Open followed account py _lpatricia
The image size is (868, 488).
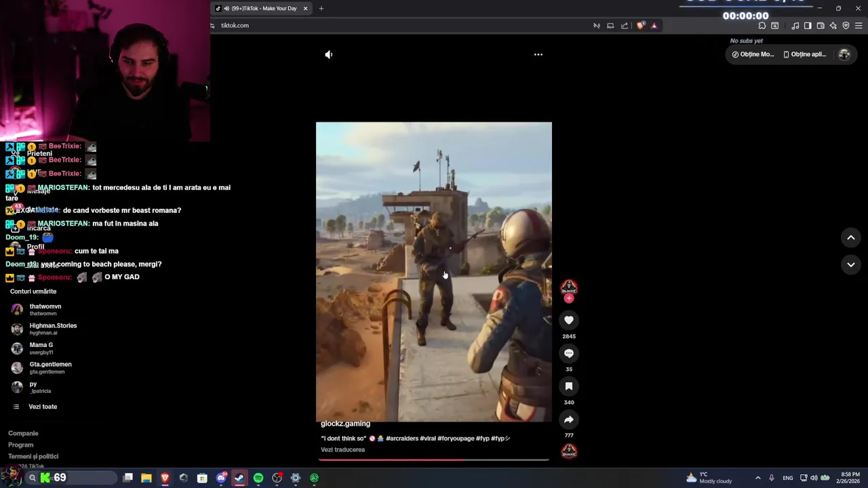click(39, 387)
